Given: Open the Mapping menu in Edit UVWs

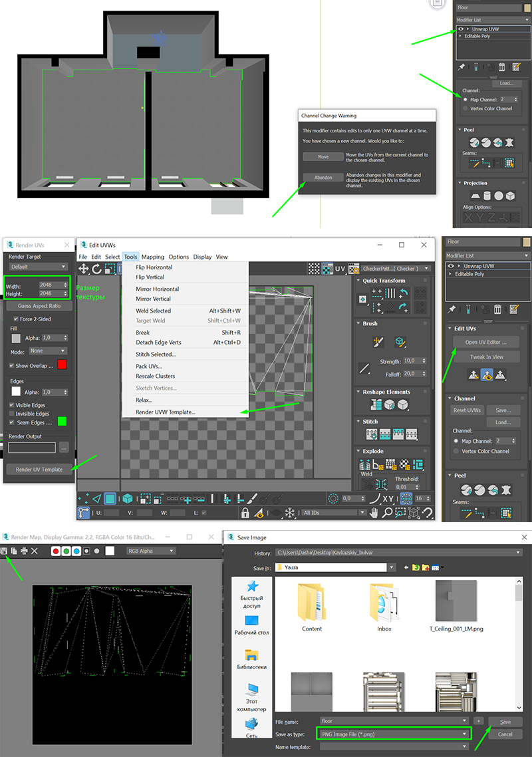Looking at the screenshot, I should click(152, 257).
